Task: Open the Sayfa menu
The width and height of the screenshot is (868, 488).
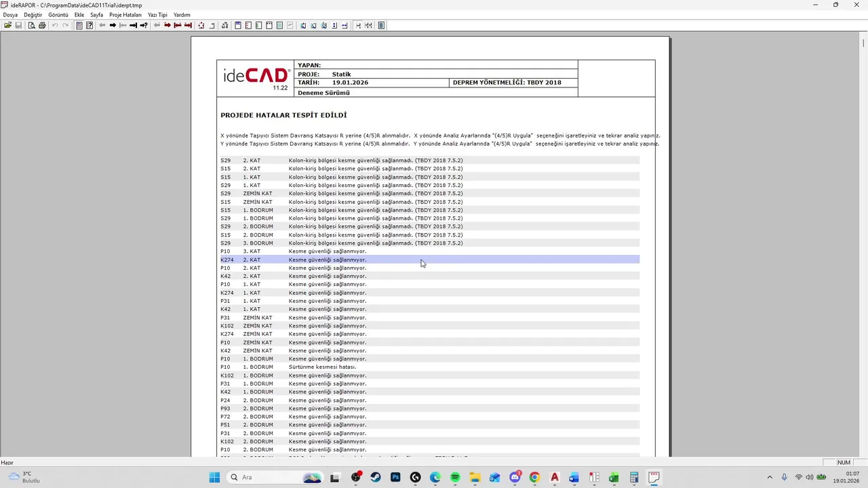Action: tap(96, 15)
